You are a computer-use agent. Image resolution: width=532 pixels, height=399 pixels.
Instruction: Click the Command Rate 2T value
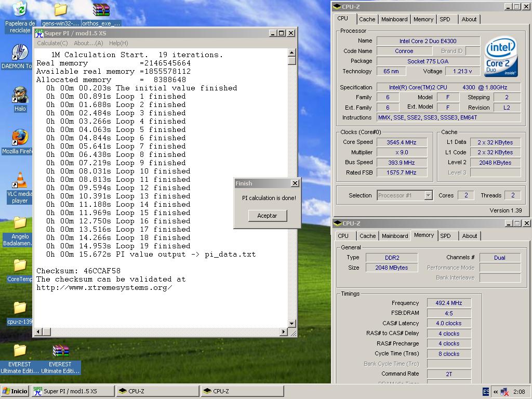click(448, 374)
